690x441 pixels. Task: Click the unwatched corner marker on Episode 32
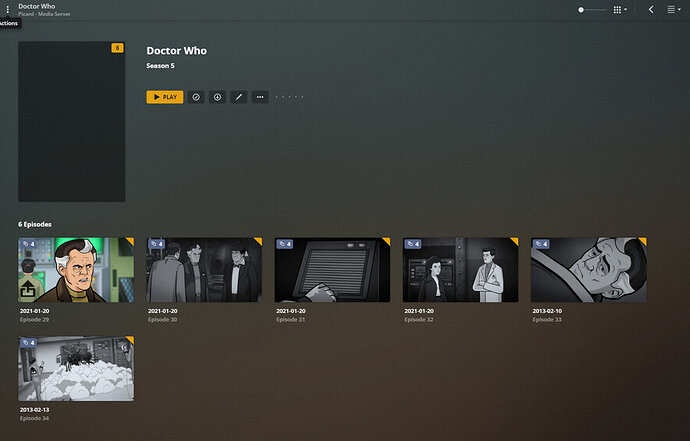tap(515, 241)
